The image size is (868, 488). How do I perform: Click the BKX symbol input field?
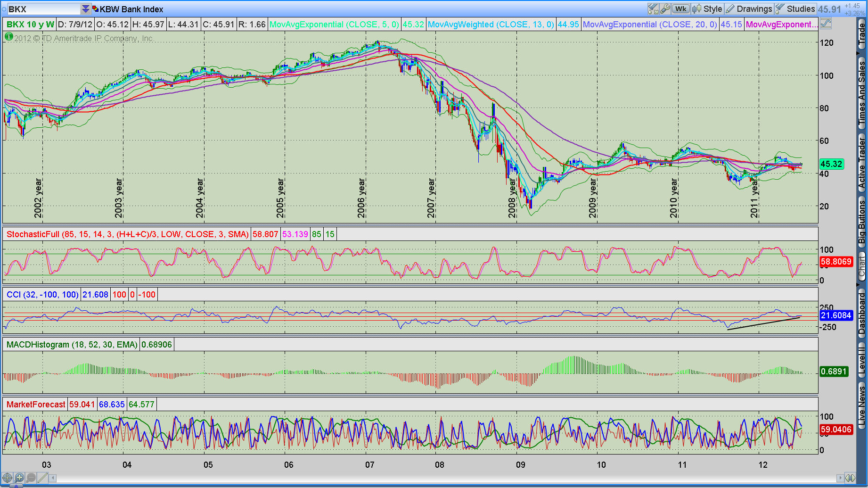tap(44, 9)
